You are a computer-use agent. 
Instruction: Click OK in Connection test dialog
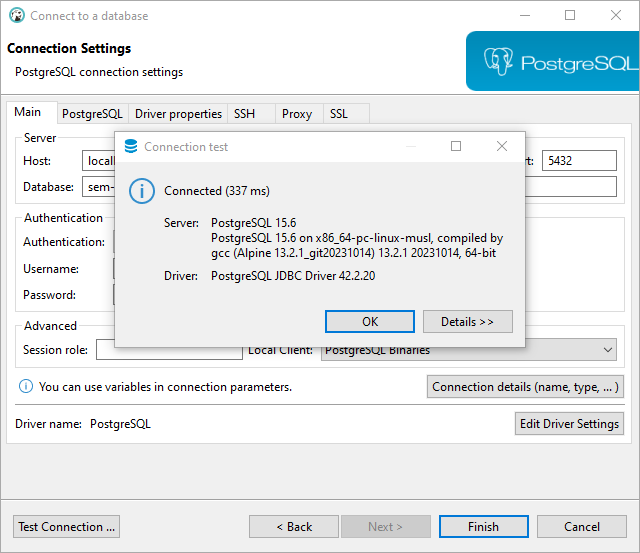point(370,321)
